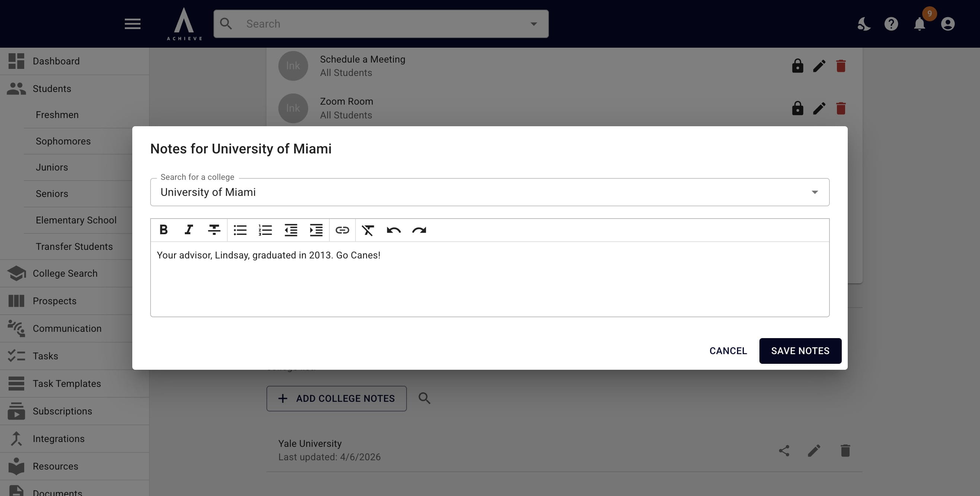Open the Search for a college dropdown

click(815, 192)
